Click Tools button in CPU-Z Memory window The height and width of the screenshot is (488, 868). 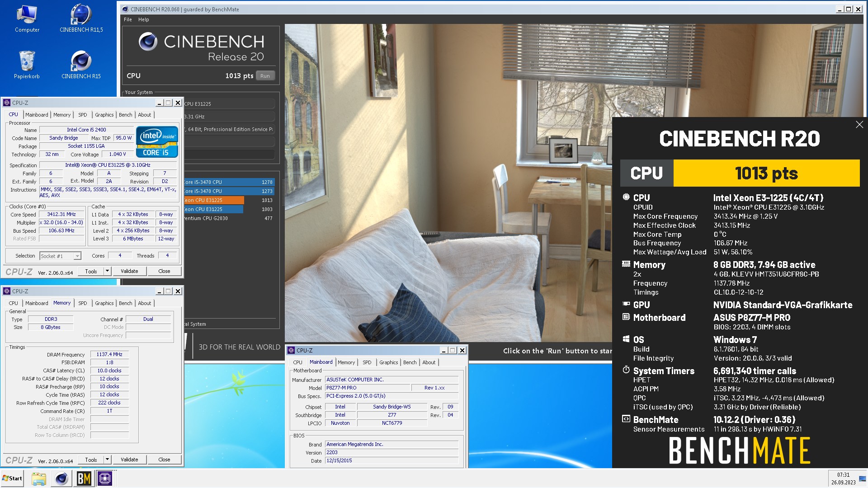pos(91,460)
